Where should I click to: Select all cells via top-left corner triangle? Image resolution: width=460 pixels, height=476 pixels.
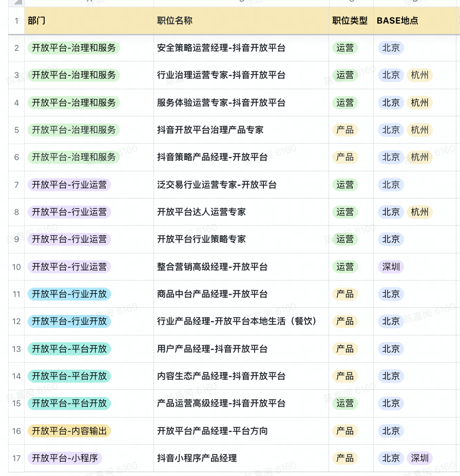coord(17,3)
